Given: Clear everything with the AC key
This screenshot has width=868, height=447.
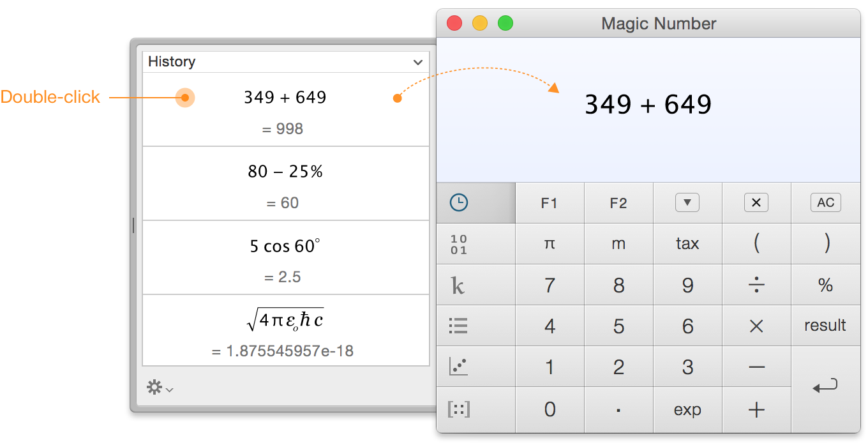Looking at the screenshot, I should (826, 203).
